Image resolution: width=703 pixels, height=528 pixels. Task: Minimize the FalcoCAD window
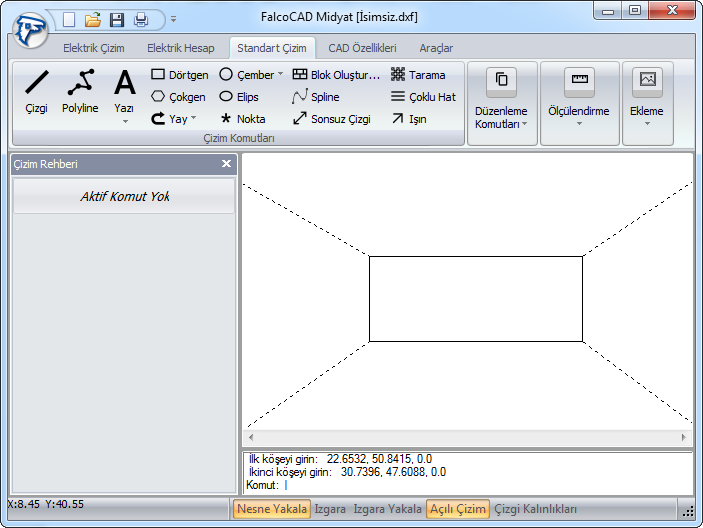(608, 11)
